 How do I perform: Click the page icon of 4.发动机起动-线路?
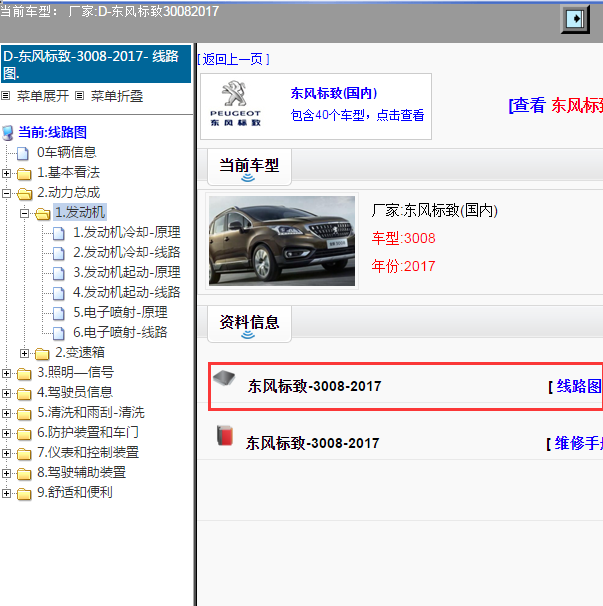coord(59,293)
